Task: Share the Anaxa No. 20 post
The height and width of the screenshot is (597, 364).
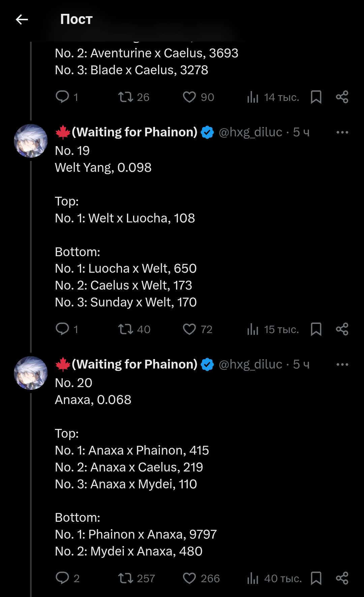Action: coord(342,578)
